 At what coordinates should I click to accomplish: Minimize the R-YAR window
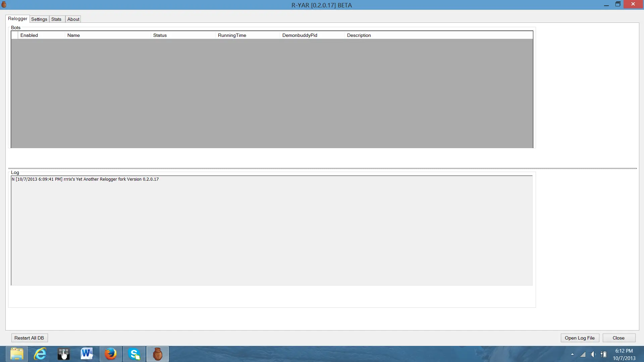pos(606,5)
